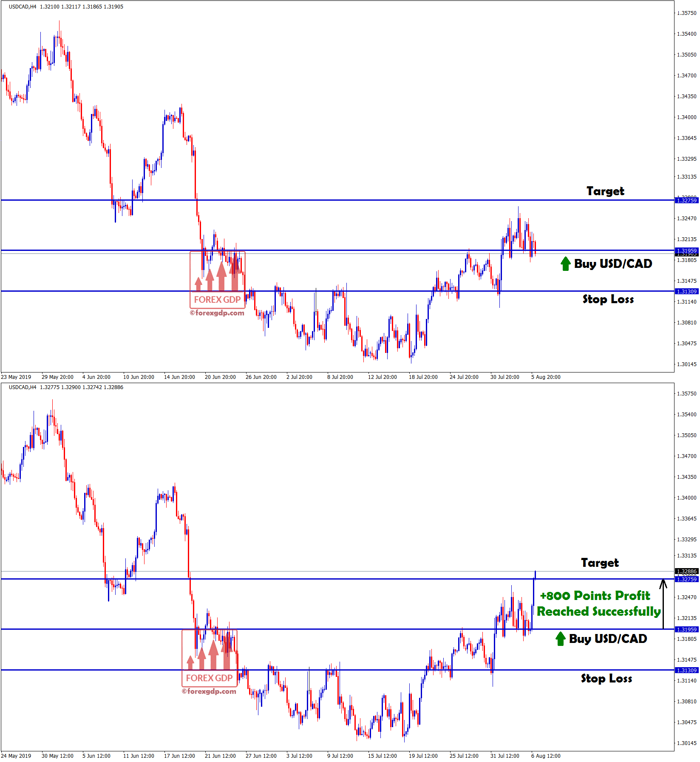
Task: Click the '11 Jun 12:00' date label
Action: pyautogui.click(x=139, y=756)
